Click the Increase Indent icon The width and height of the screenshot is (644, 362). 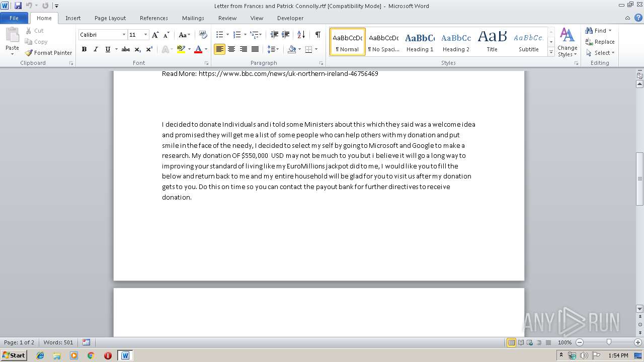click(286, 35)
